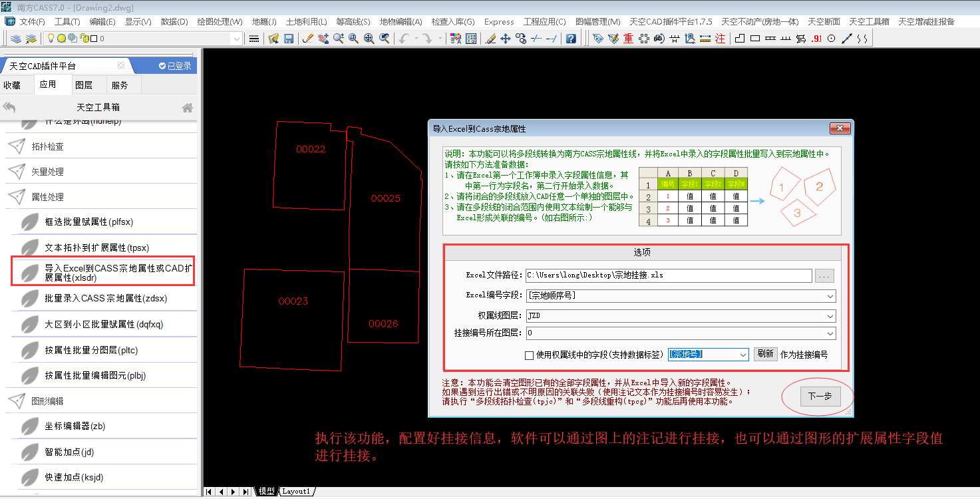Open the Match Properties brush-A icon
Viewport: 980px width, 499px height.
455,39
